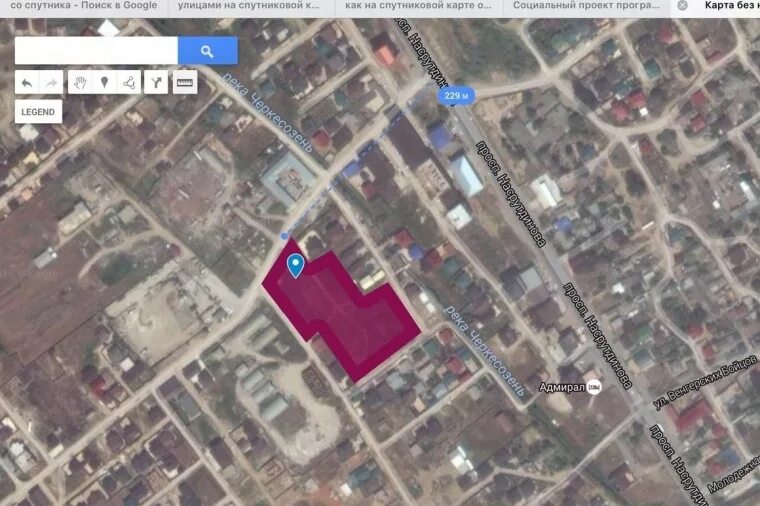Screen dimensions: 760x506
Task: Click the measurement line start point
Action: 284,236
